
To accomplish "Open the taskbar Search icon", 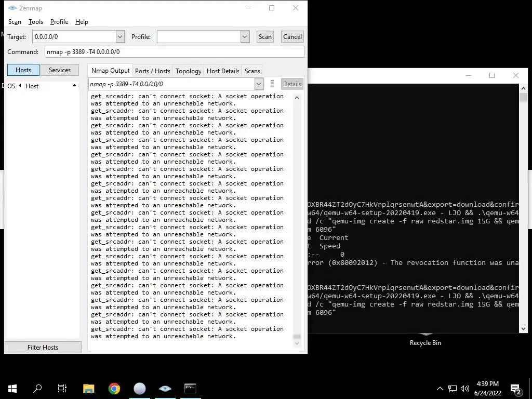I will coord(37,388).
